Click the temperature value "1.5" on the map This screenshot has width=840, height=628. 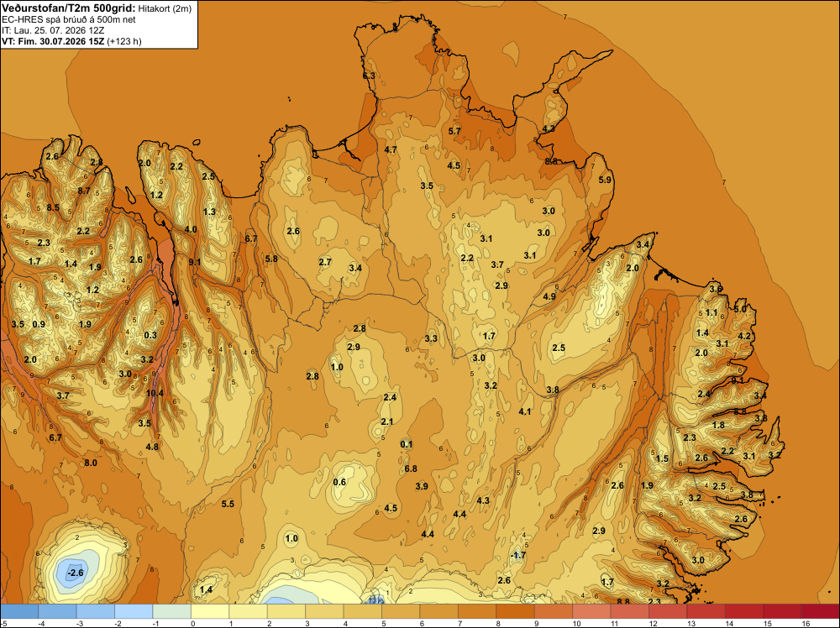[x=663, y=458]
